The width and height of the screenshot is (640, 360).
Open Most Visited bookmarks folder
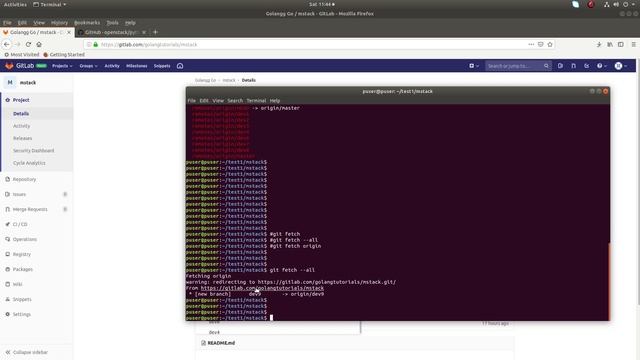[x=22, y=55]
